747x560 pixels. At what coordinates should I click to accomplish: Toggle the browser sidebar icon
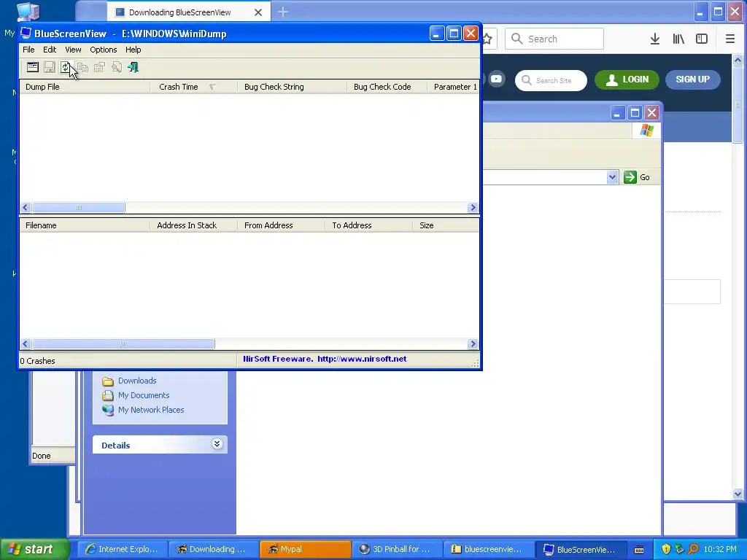pyautogui.click(x=702, y=39)
